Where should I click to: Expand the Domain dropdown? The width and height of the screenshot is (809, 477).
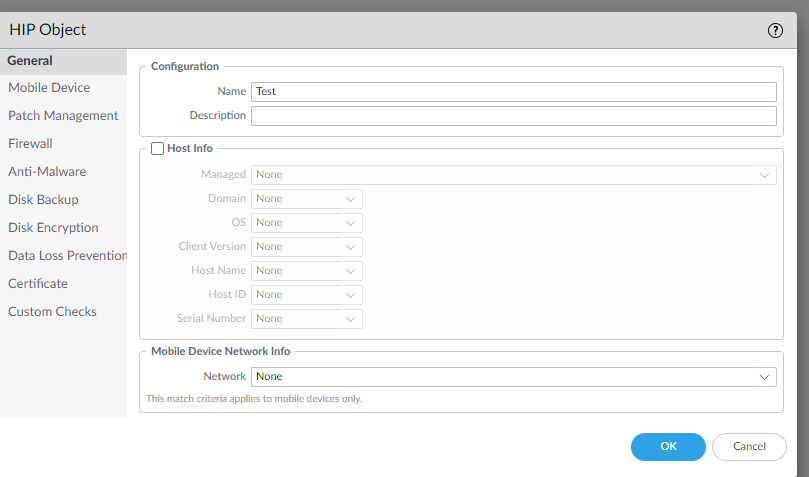[x=307, y=198]
